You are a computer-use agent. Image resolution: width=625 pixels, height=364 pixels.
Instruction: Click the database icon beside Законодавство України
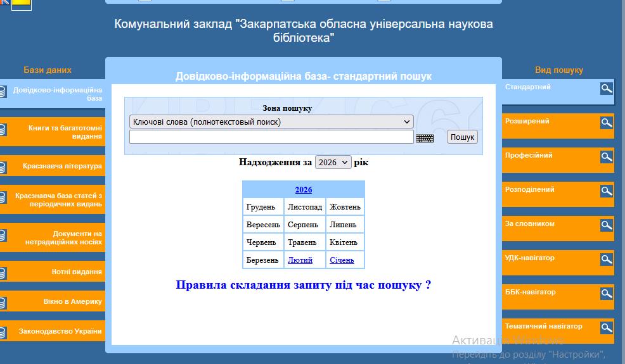pos(3,332)
